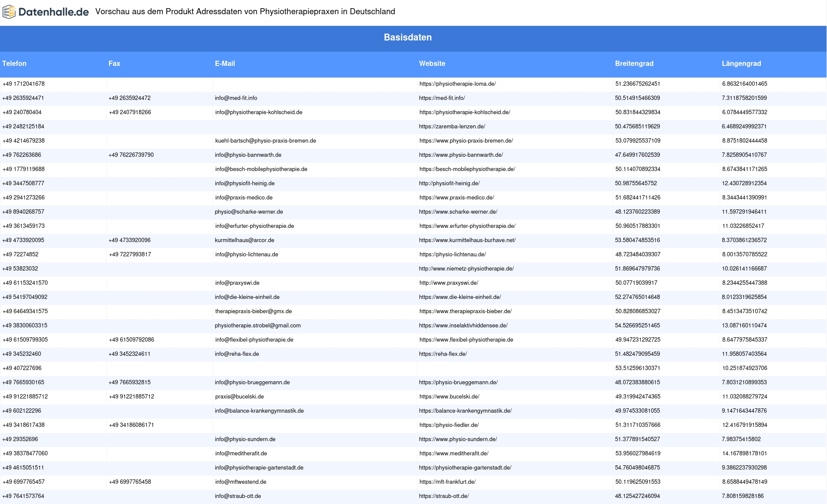Screen dimensions: 827x504
Task: Select latitude value 51.236675262451
Action: 638,84
